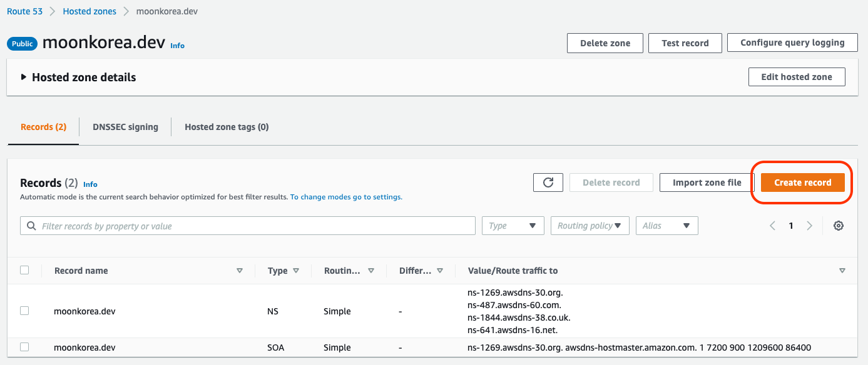The width and height of the screenshot is (868, 365).
Task: Open the Routing policy filter dropdown
Action: (590, 226)
